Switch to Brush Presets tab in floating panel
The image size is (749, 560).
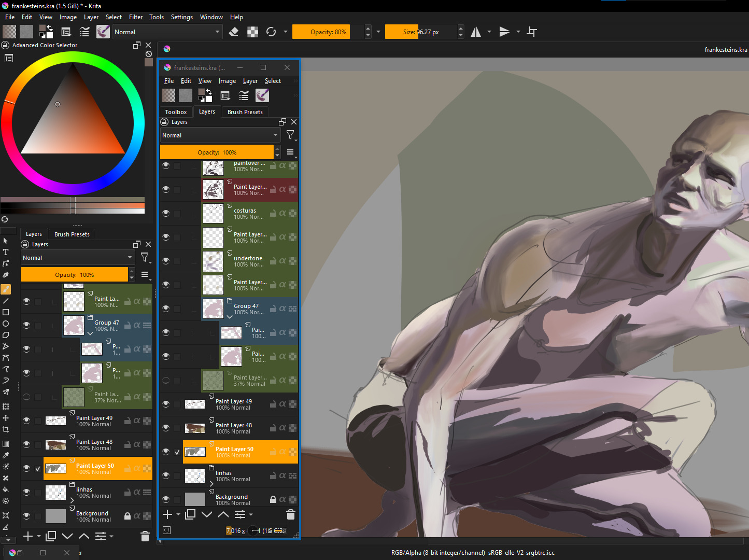(x=245, y=112)
